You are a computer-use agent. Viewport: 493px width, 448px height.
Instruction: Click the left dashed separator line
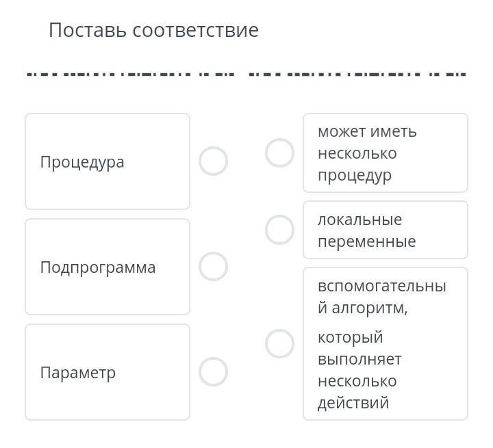[130, 74]
